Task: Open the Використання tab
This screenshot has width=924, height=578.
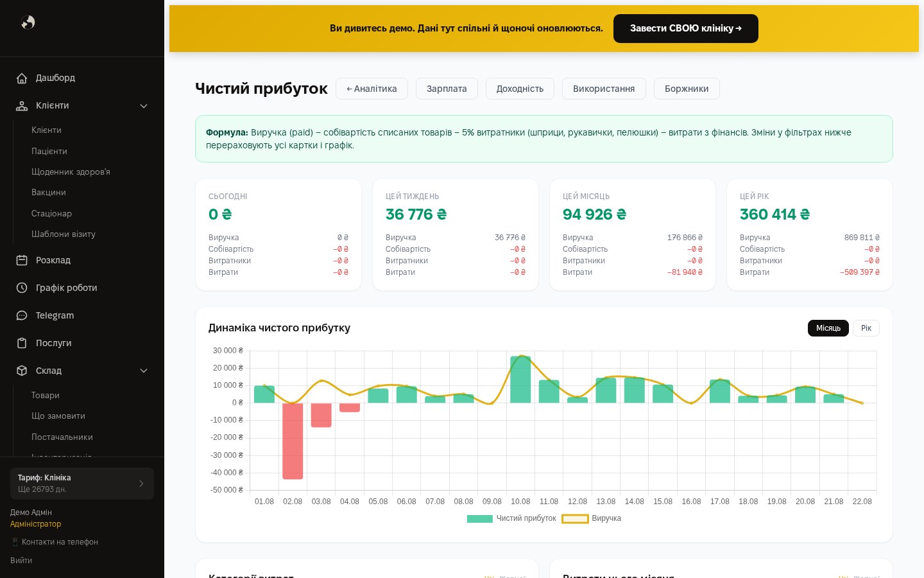Action: [604, 89]
